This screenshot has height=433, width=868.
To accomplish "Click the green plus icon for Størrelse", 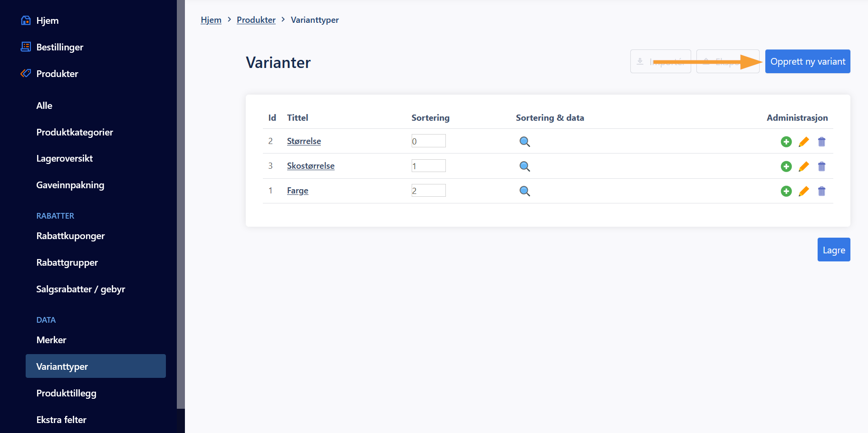I will [786, 142].
